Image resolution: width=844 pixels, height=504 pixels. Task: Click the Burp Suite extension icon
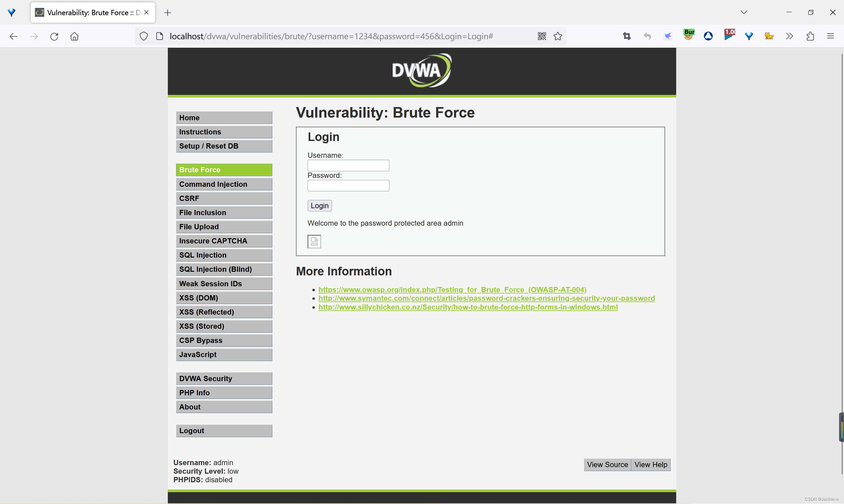tap(689, 35)
